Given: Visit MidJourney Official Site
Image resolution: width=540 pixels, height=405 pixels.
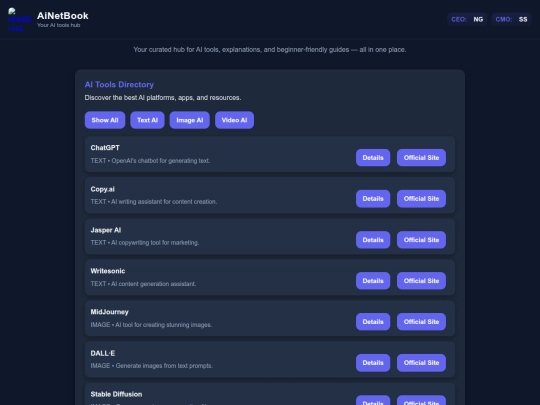Looking at the screenshot, I should click(x=422, y=322).
